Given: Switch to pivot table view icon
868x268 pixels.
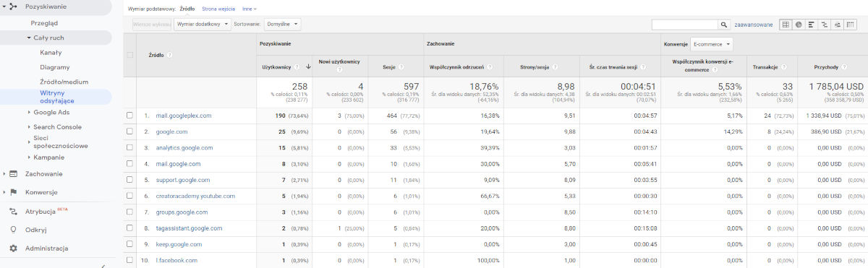Looking at the screenshot, I should tap(851, 24).
